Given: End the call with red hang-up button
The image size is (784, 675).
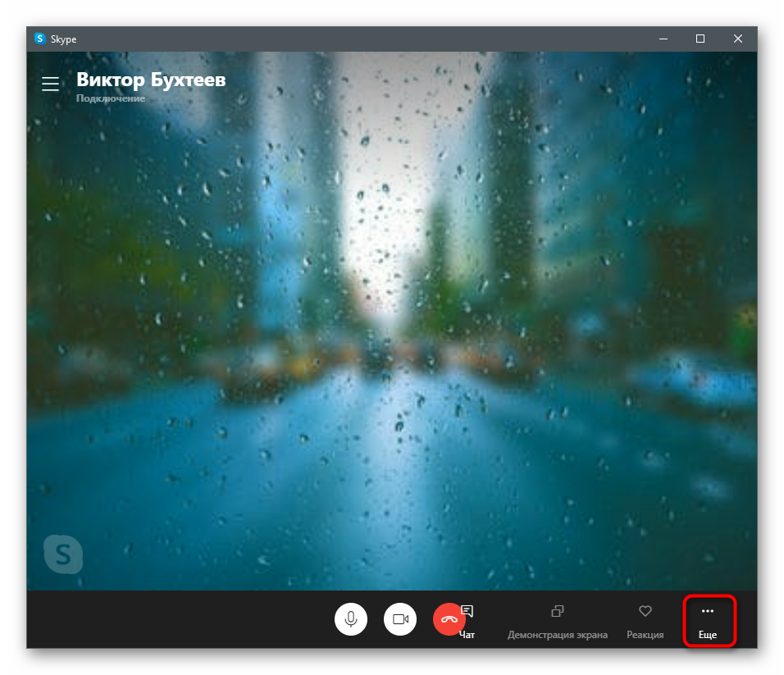Looking at the screenshot, I should (x=449, y=619).
